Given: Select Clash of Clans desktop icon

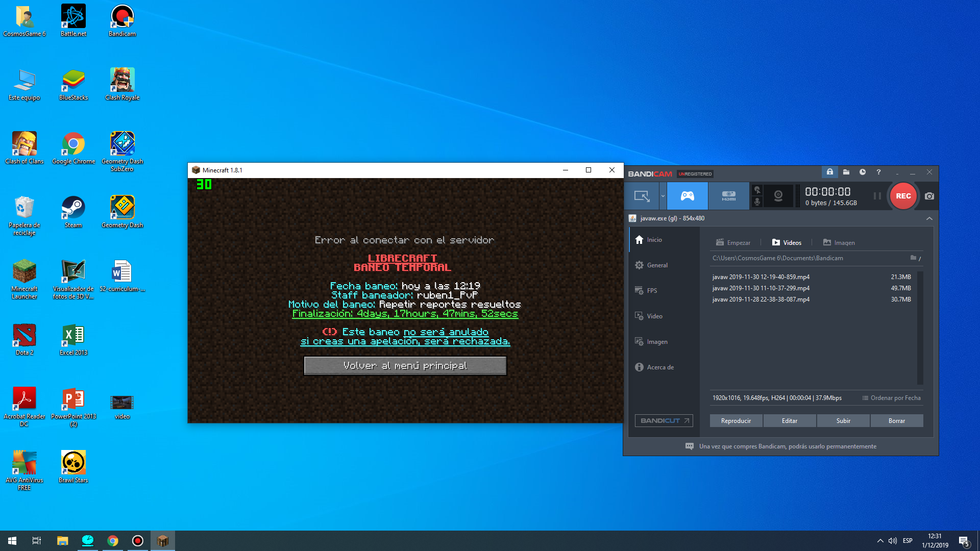Looking at the screenshot, I should [24, 148].
